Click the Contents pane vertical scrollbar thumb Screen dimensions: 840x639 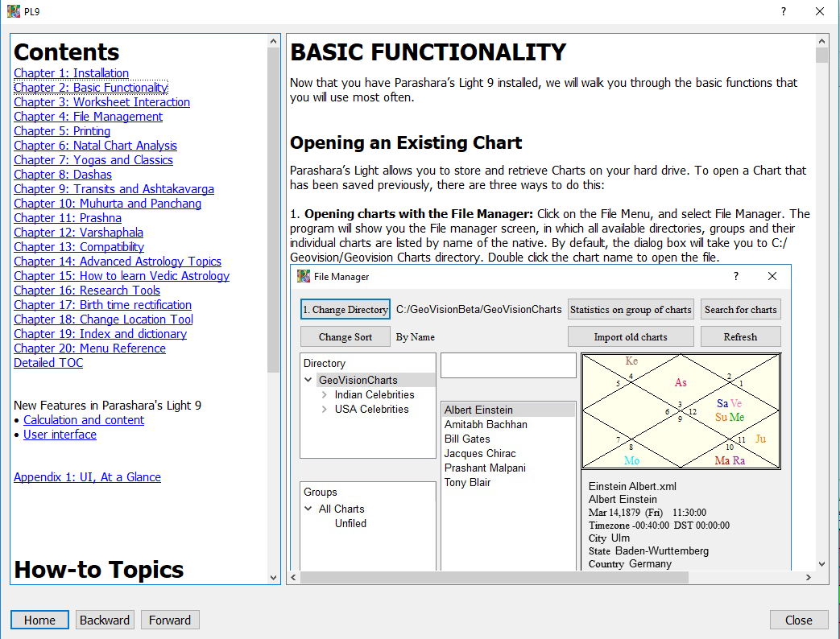(x=273, y=210)
